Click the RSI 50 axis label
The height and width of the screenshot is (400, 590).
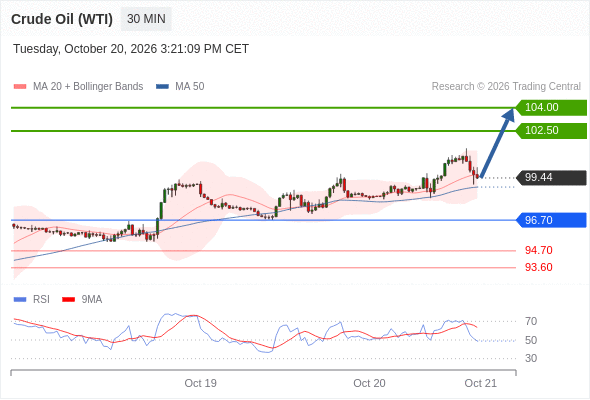tap(531, 340)
